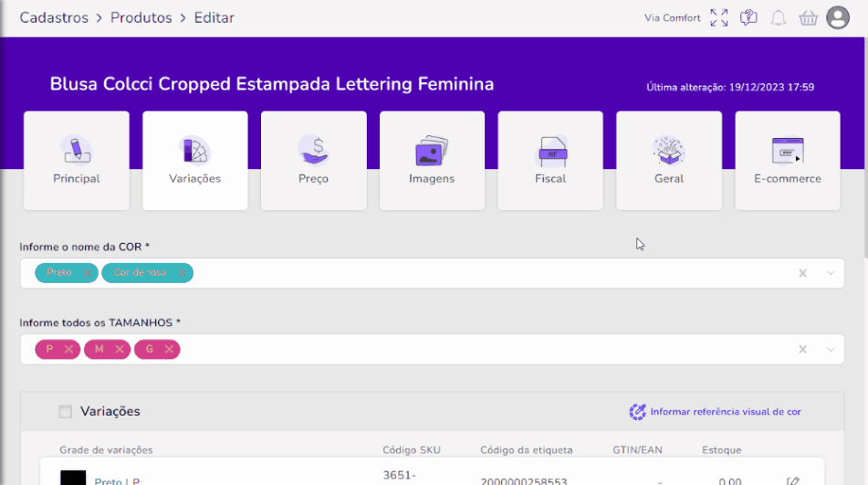Viewport: 868px width, 485px height.
Task: Click the page vertical scrollbar
Action: [865, 147]
